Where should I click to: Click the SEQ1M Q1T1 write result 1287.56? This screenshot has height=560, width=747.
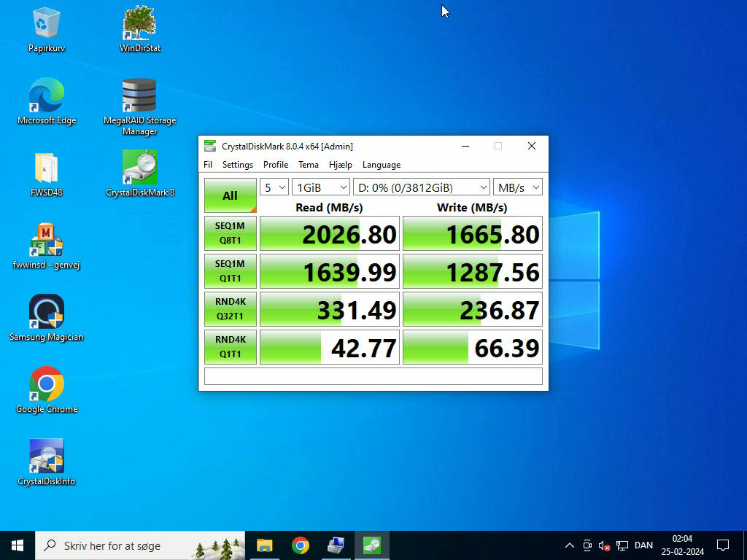[x=473, y=271]
